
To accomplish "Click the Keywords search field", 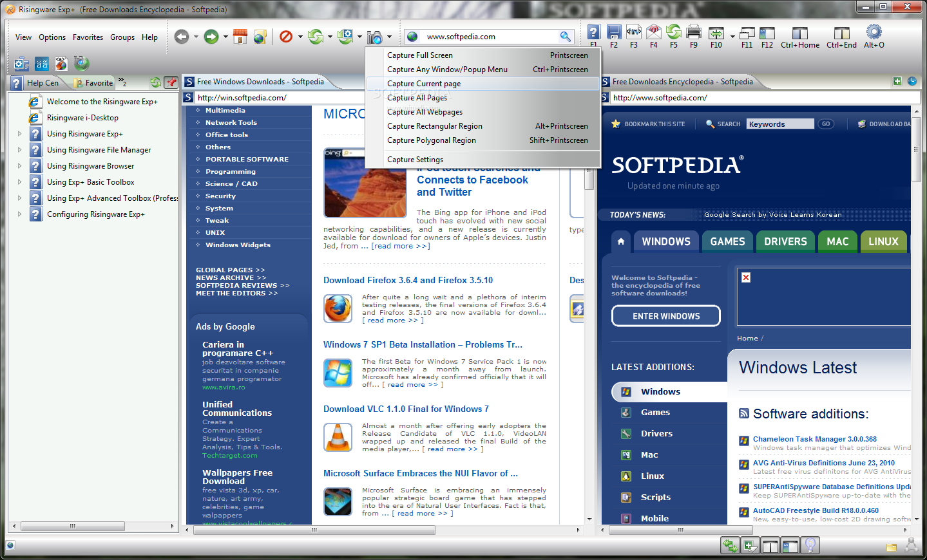I will [x=780, y=124].
